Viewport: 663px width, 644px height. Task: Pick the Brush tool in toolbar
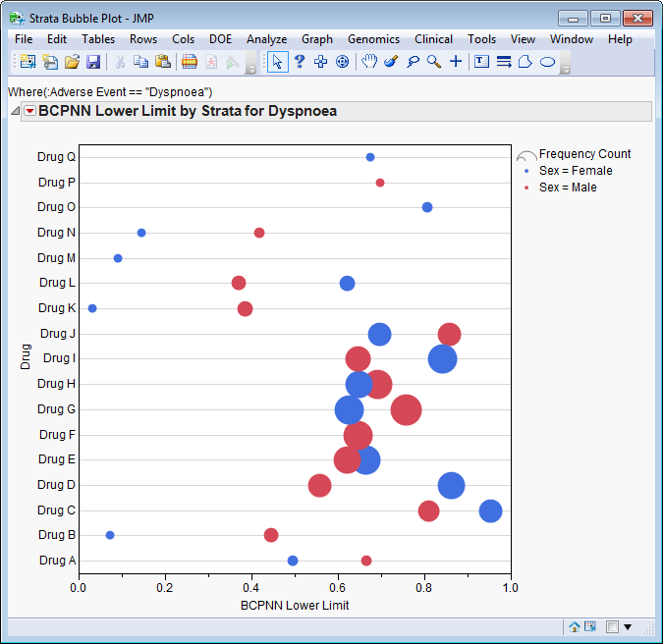coord(391,62)
